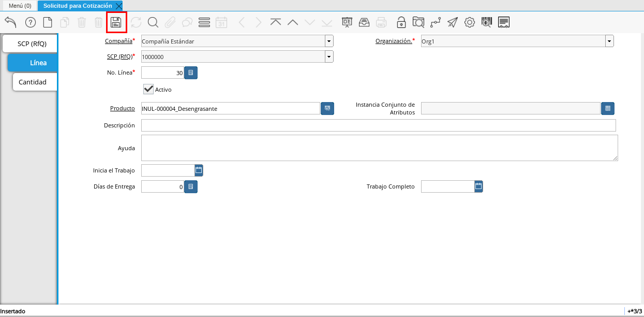Open the SCP (RfQ) side tab
Viewport: 644px width, 317px height.
[31, 44]
